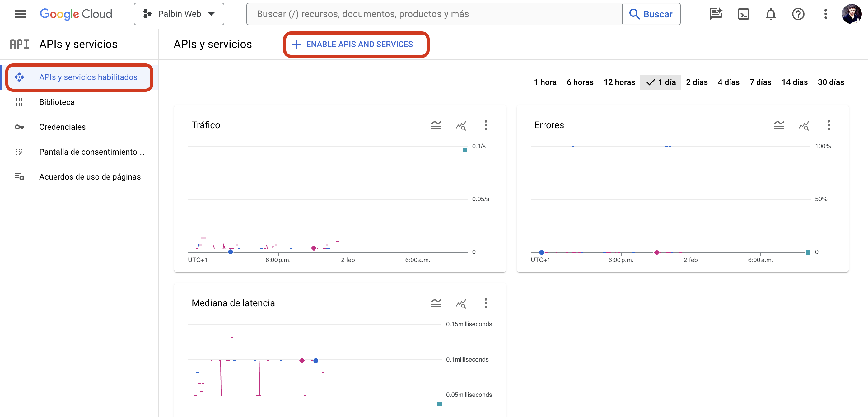Click the API product logo icon

click(20, 44)
